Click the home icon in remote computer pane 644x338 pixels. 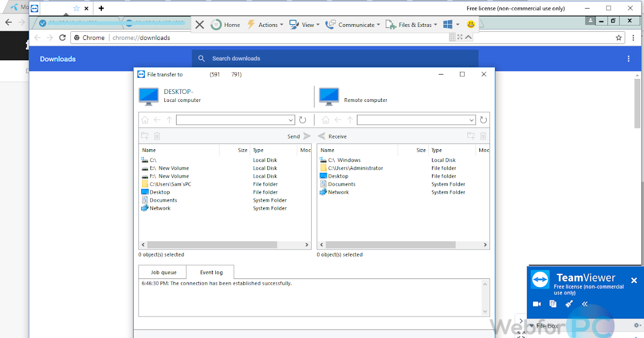click(325, 120)
